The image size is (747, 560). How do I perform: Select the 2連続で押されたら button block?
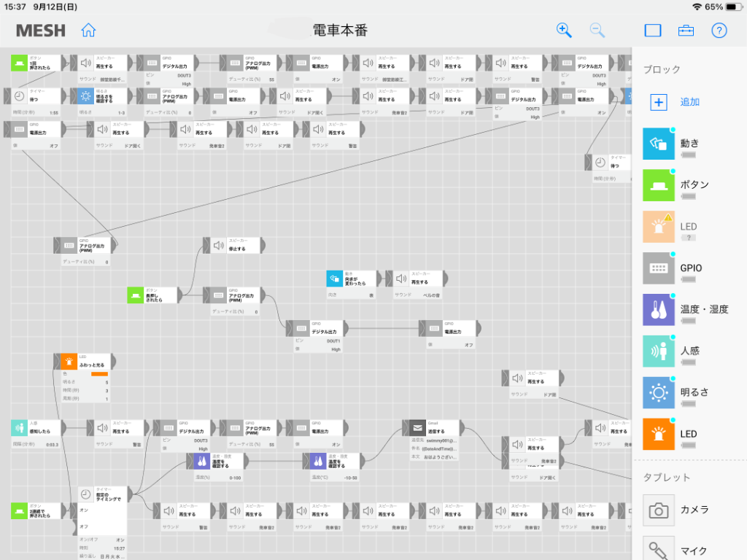[36, 511]
